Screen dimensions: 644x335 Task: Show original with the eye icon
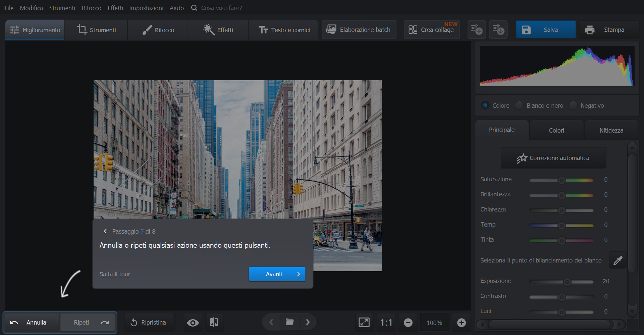coord(193,323)
